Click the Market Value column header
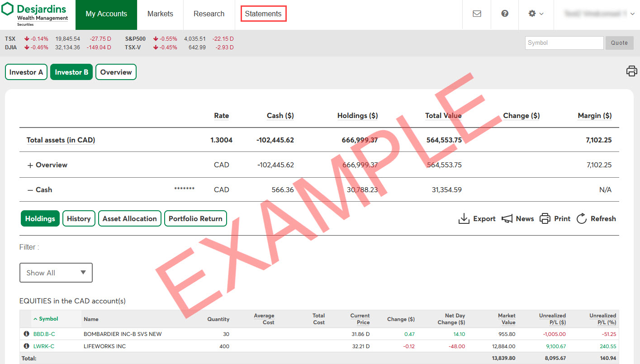Image resolution: width=640 pixels, height=364 pixels. 507,319
